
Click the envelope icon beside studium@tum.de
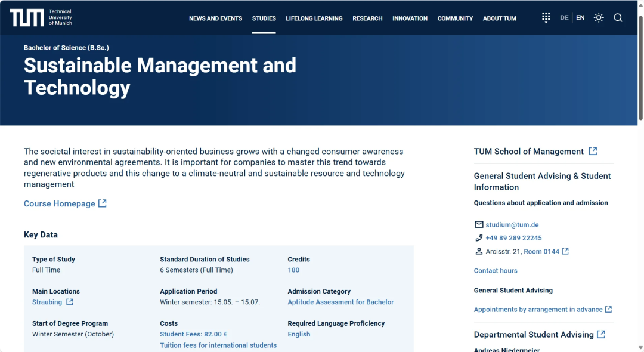pyautogui.click(x=479, y=224)
